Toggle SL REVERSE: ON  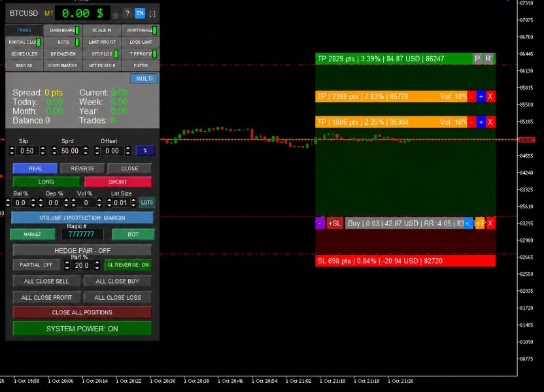(128, 265)
